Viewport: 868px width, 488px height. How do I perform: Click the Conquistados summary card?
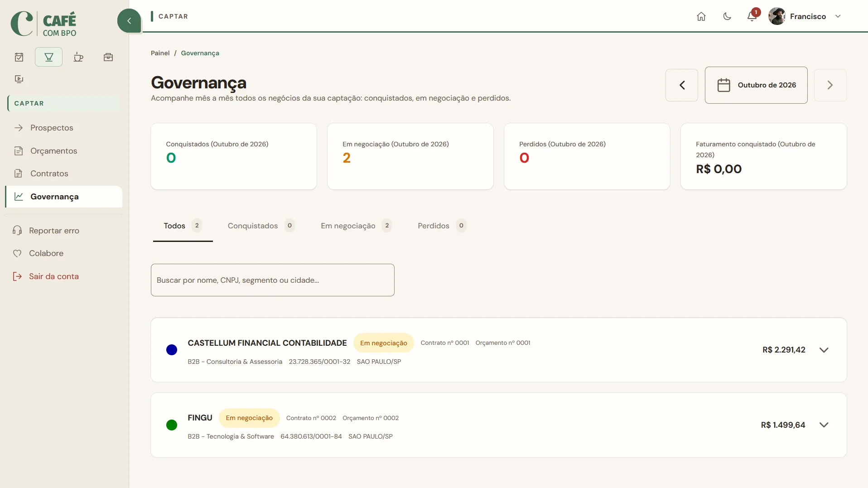[233, 156]
